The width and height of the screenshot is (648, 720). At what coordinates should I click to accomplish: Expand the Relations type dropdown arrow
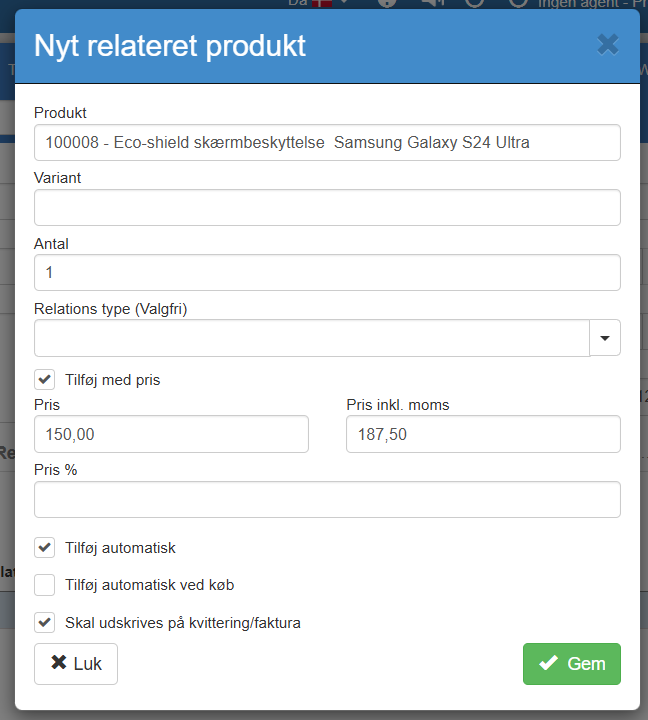[x=605, y=338]
